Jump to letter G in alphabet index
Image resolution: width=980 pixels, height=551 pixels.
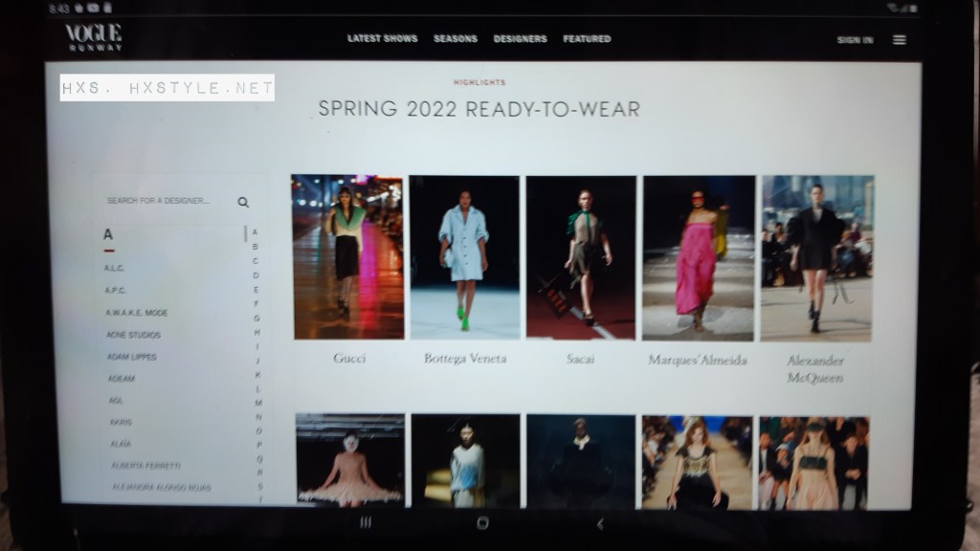click(x=256, y=318)
